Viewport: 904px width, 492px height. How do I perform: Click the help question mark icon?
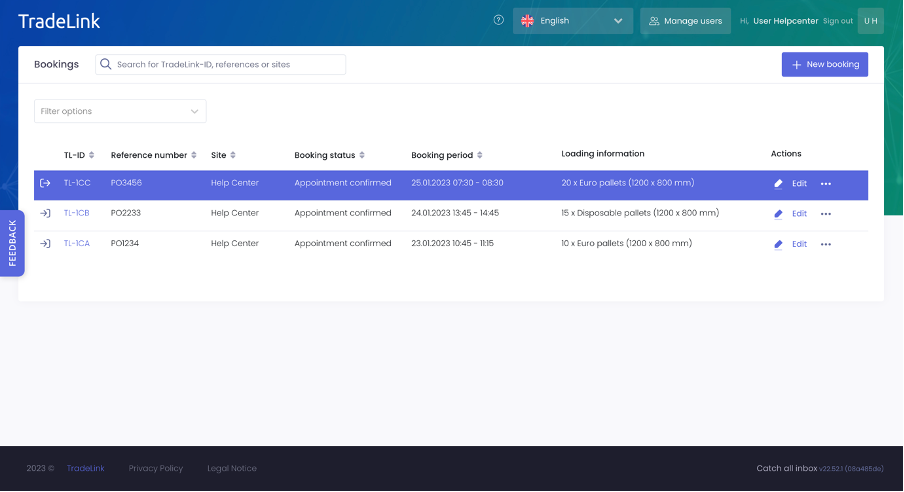coord(499,20)
